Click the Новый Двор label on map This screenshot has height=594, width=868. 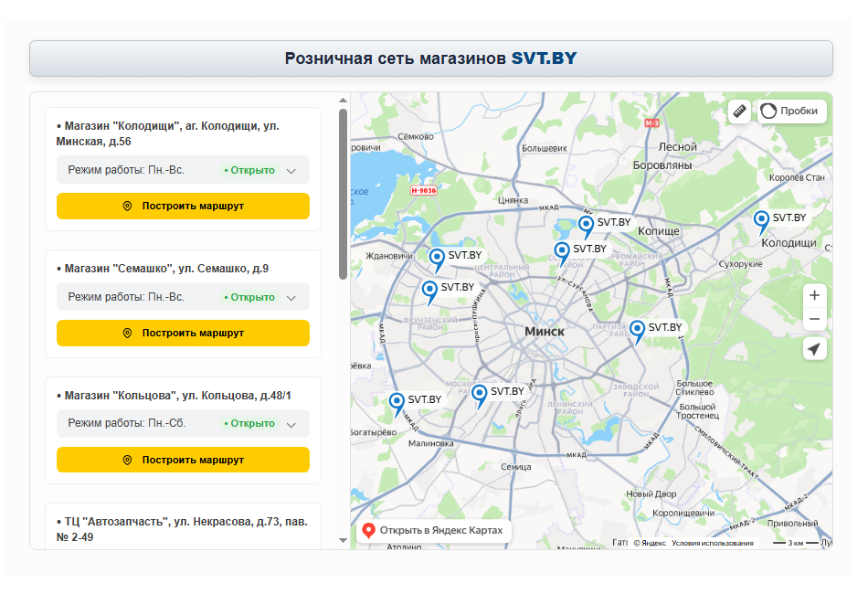click(x=651, y=493)
